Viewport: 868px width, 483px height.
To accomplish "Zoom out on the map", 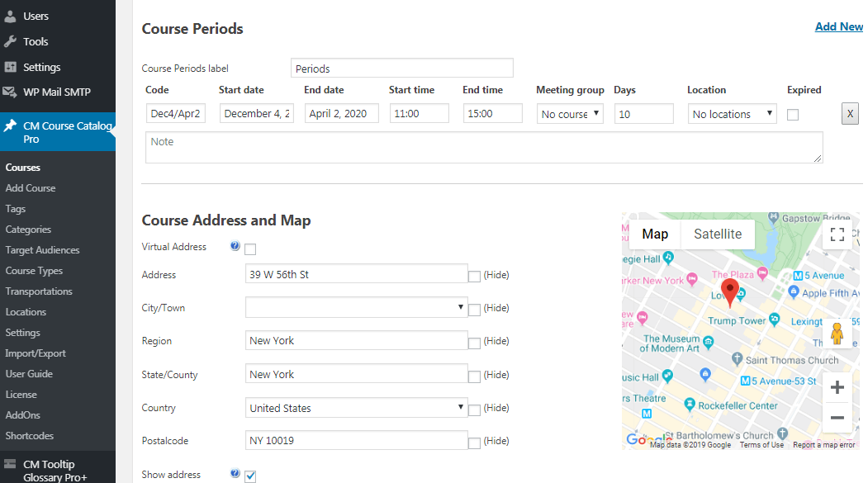I will tap(837, 418).
